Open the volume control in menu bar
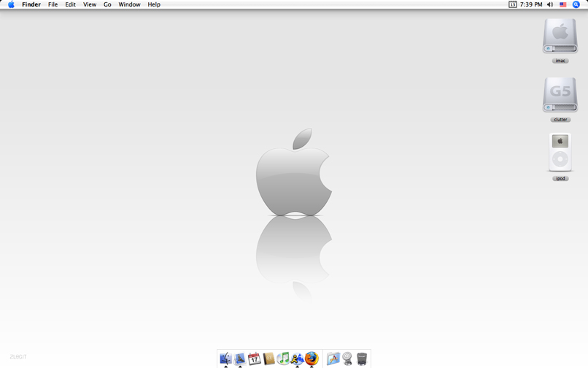Image resolution: width=588 pixels, height=368 pixels. [550, 4]
